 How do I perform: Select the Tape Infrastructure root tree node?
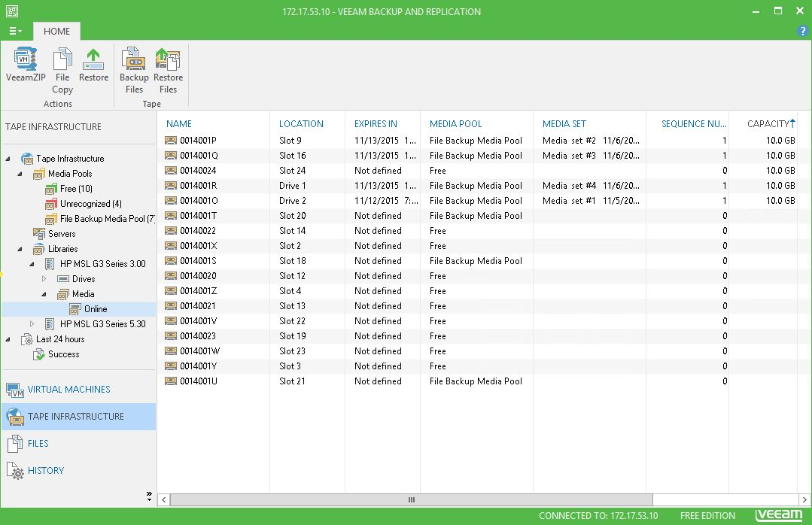pos(70,159)
